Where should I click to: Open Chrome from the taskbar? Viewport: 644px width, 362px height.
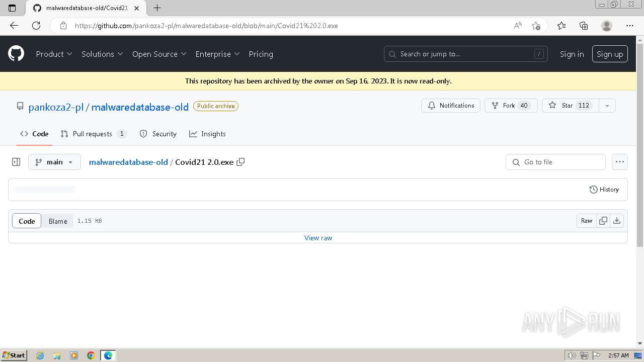point(91,355)
